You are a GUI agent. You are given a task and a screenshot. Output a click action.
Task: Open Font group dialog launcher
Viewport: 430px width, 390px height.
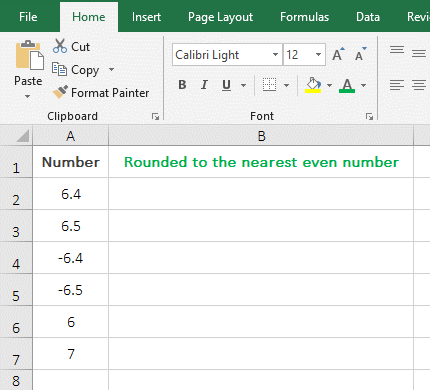click(369, 116)
